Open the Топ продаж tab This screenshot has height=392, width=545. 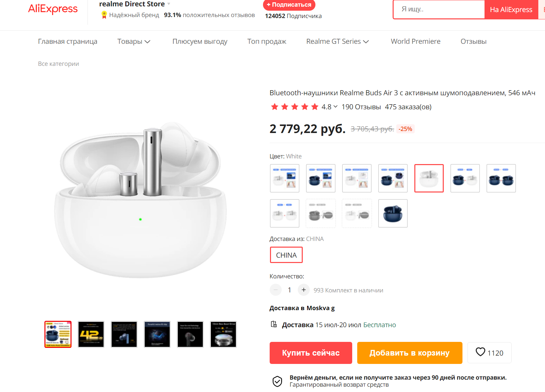[267, 41]
